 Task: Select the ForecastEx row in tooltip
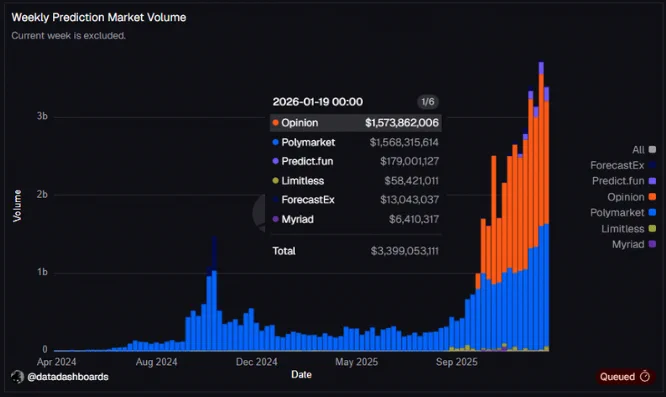tap(356, 200)
